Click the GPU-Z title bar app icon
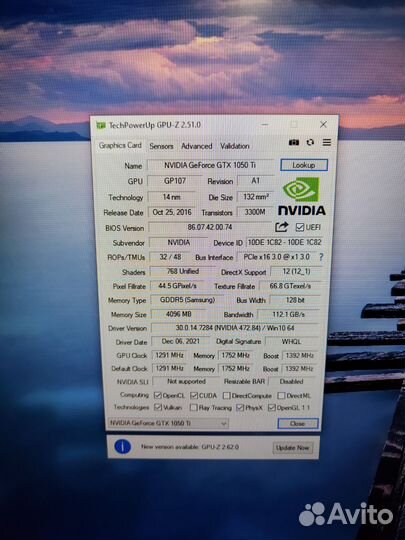 tap(101, 125)
